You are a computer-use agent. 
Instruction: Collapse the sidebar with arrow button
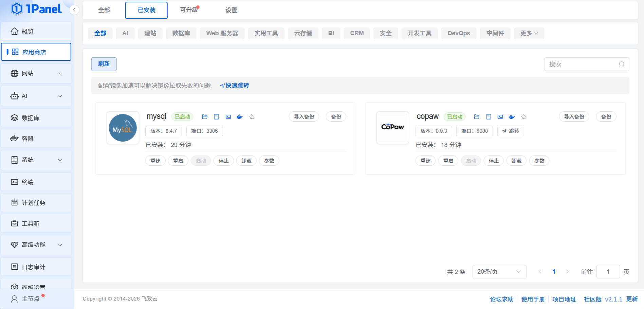point(74,10)
